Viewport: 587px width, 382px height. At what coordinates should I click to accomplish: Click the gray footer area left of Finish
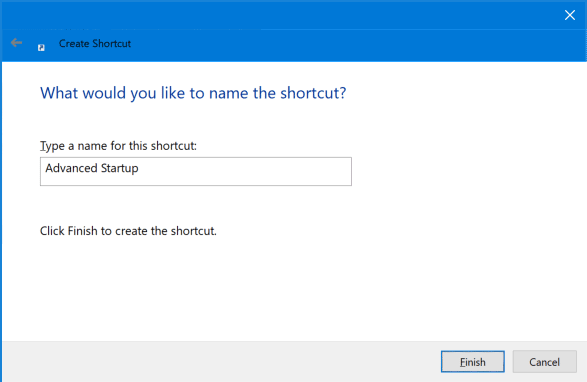pos(221,362)
